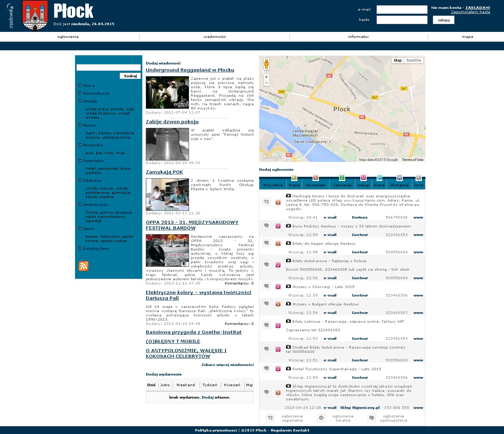
Task: Click the local ad icon in legend
Action: coord(321,418)
